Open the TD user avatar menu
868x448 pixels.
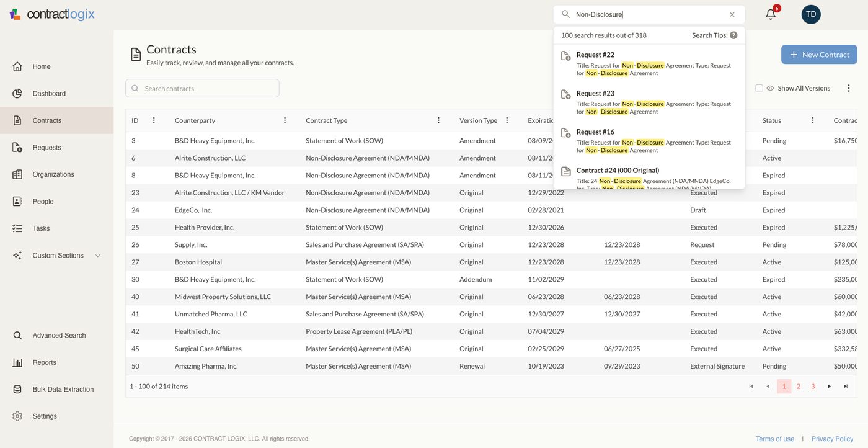[x=811, y=14]
